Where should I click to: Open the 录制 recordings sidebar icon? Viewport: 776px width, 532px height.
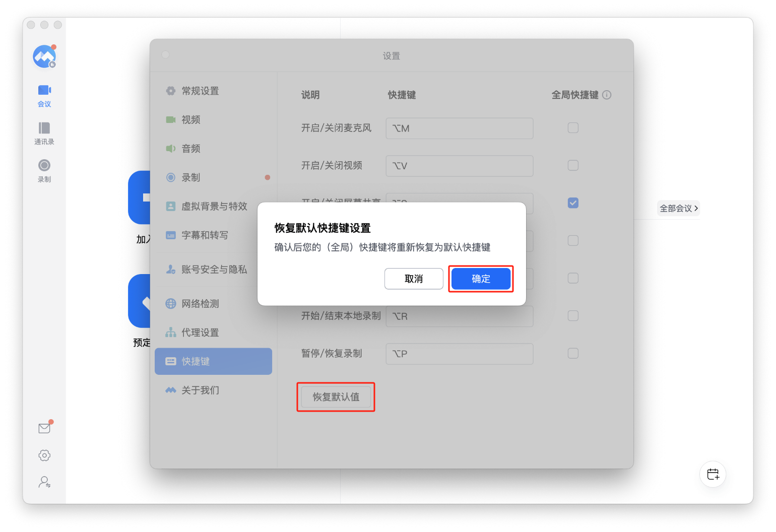click(44, 171)
